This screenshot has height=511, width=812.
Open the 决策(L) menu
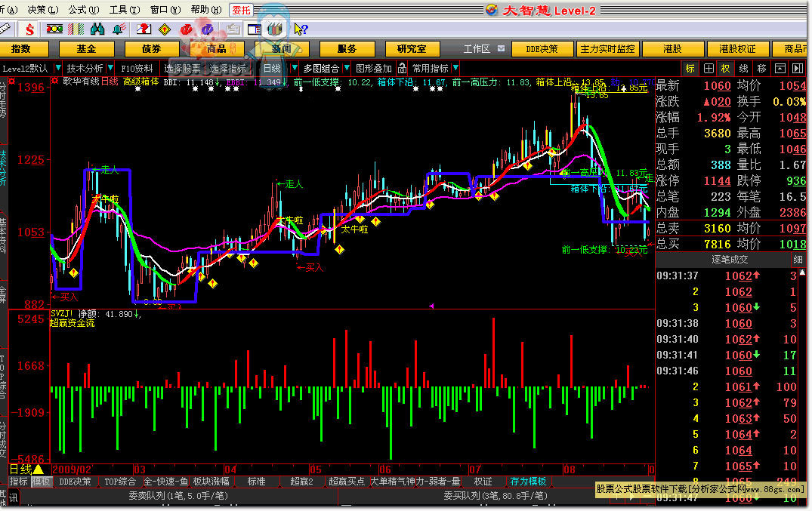[x=42, y=9]
